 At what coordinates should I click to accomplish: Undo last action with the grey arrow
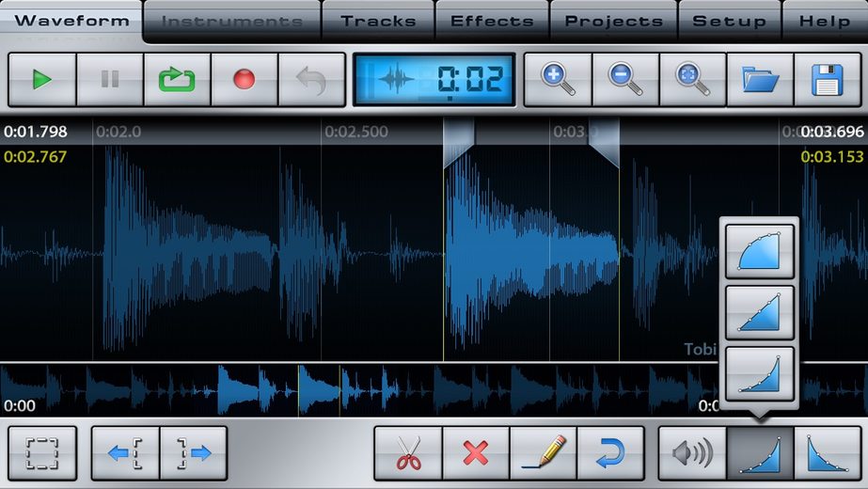(311, 80)
